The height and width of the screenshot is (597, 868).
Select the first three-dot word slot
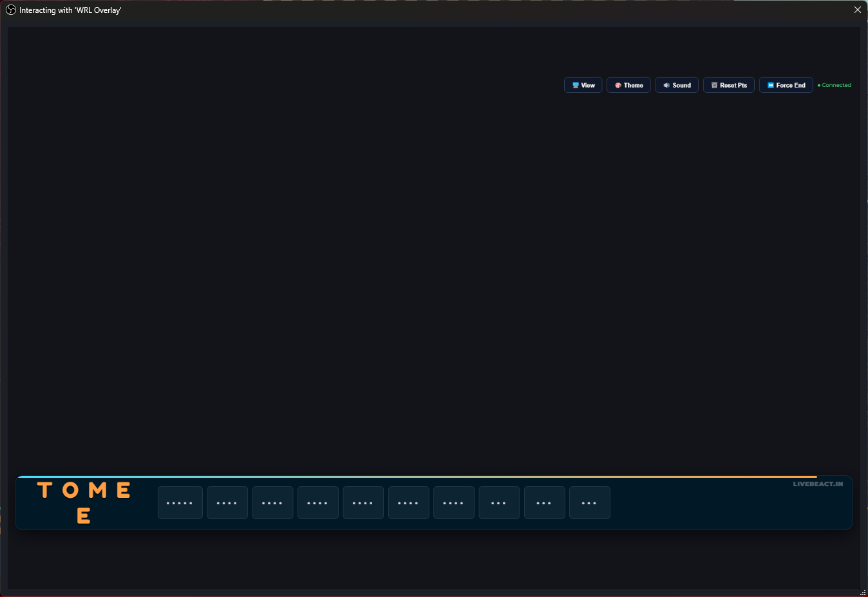(x=499, y=503)
